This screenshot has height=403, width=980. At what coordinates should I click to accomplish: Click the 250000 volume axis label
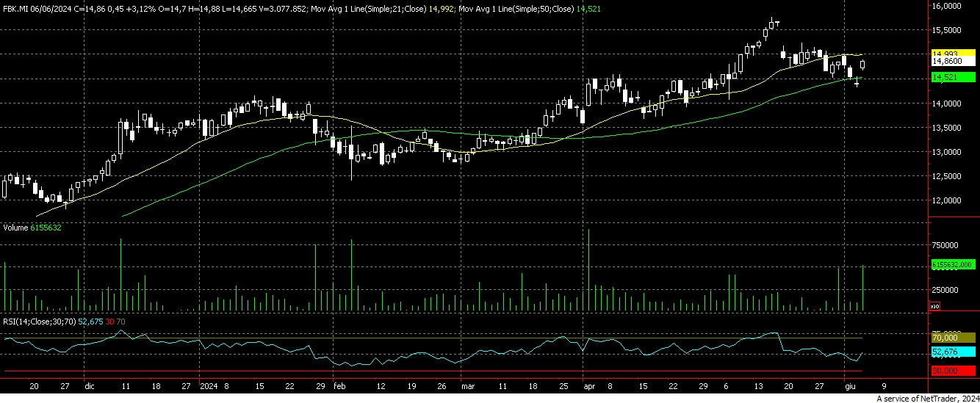tap(944, 290)
